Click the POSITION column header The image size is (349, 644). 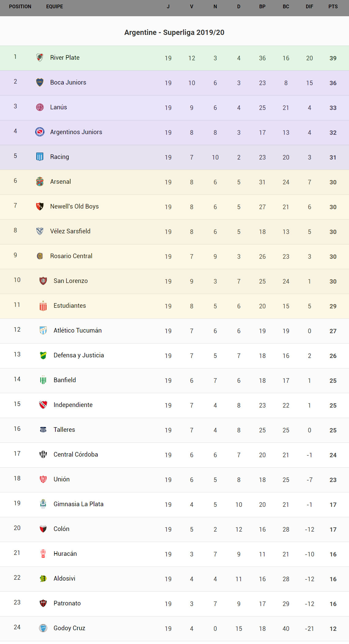20,7
